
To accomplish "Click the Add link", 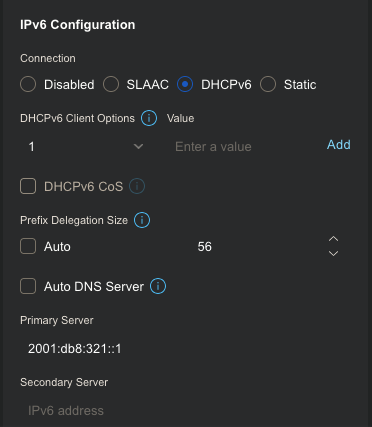I will pyautogui.click(x=339, y=145).
